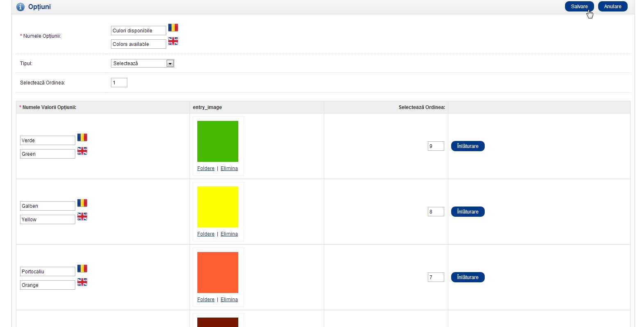The width and height of the screenshot is (644, 327).
Task: Click Înlăturare for the Orange value
Action: point(468,277)
